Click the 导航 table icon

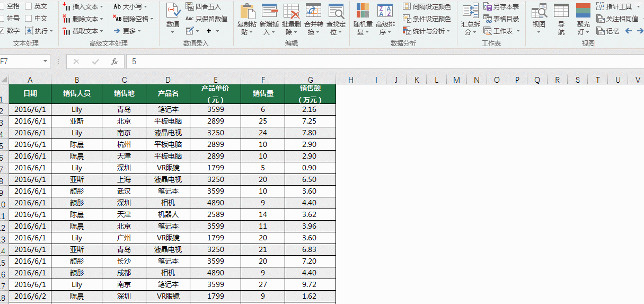coord(561,11)
